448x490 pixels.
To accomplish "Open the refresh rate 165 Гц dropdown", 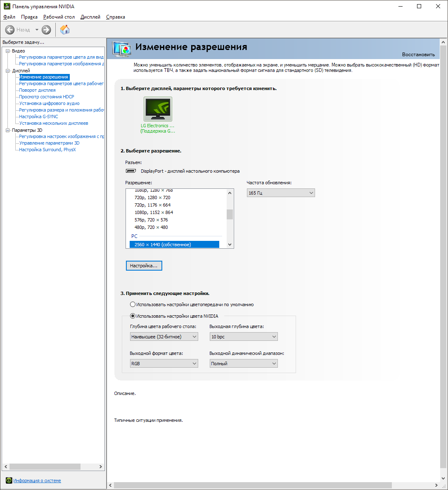I will pos(281,193).
